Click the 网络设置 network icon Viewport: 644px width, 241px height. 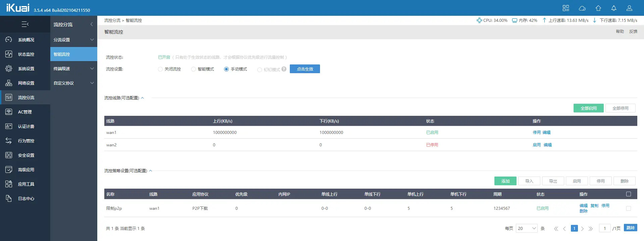pyautogui.click(x=9, y=83)
